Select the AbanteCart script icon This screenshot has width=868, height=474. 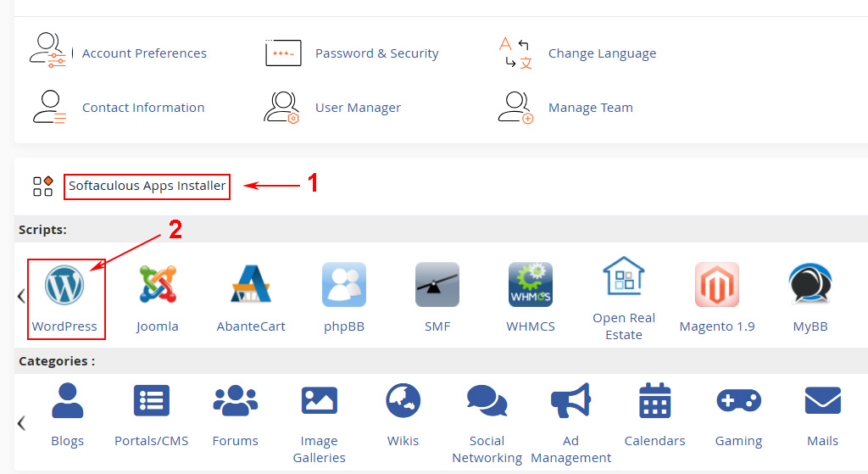click(251, 283)
